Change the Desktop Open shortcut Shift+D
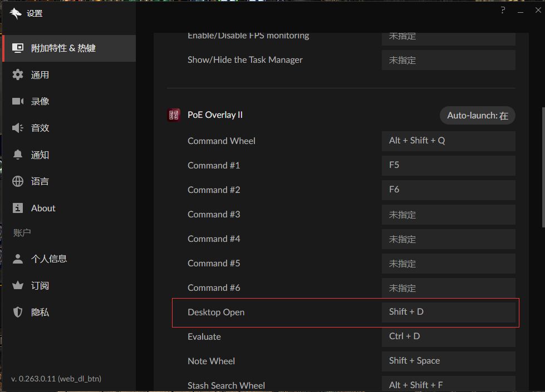545x392 pixels. 448,311
